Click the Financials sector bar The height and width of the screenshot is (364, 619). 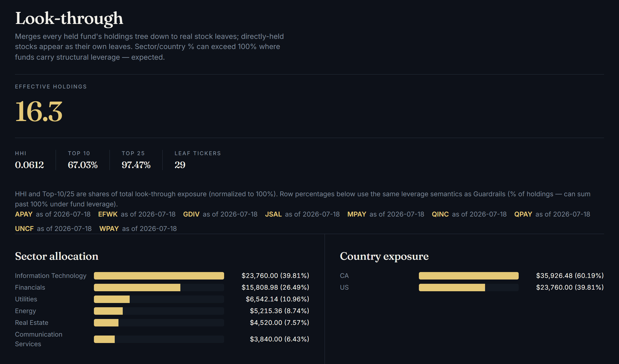click(x=159, y=287)
